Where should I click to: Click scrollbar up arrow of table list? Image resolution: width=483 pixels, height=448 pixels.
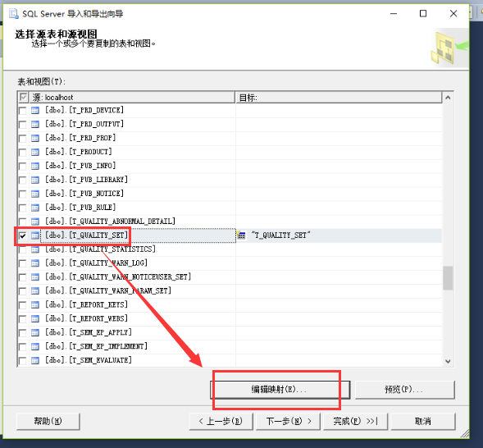(x=448, y=98)
